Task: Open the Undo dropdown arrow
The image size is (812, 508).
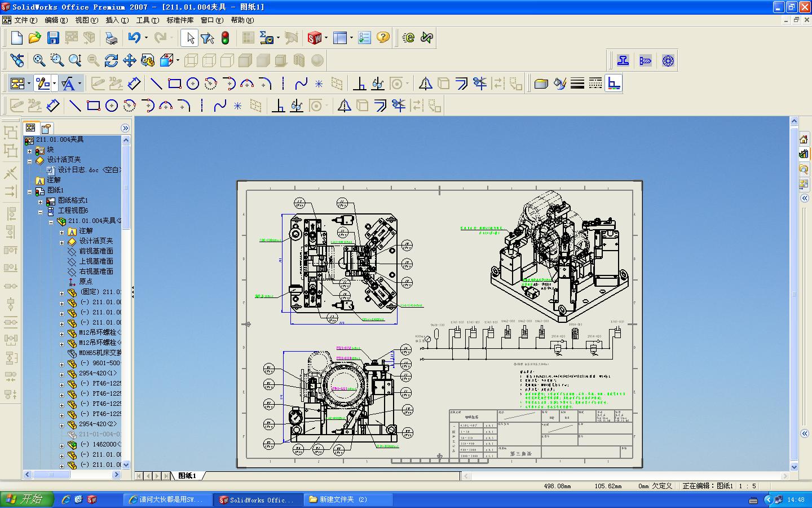Action: 146,38
